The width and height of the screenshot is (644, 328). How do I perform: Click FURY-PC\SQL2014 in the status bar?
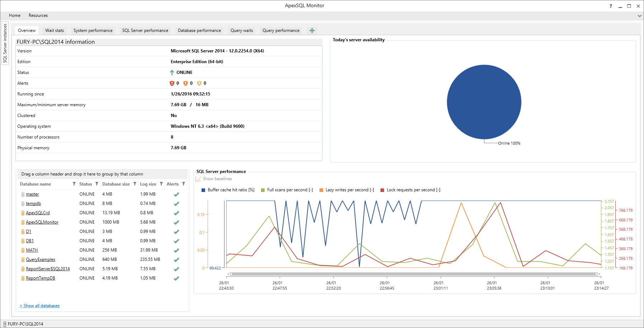click(x=25, y=324)
